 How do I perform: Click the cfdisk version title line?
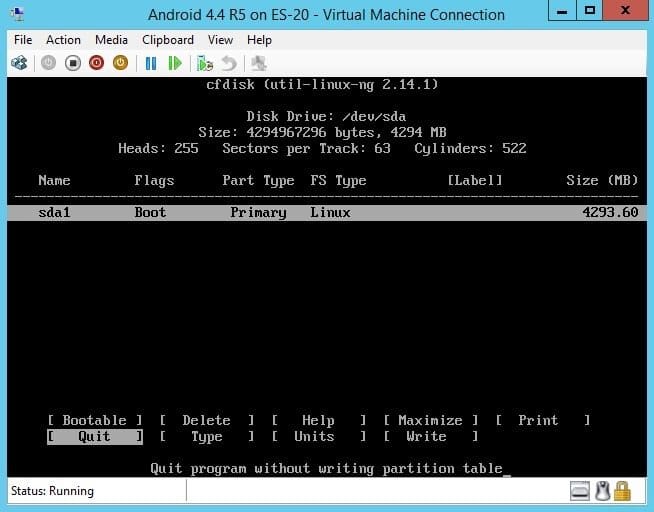(322, 85)
